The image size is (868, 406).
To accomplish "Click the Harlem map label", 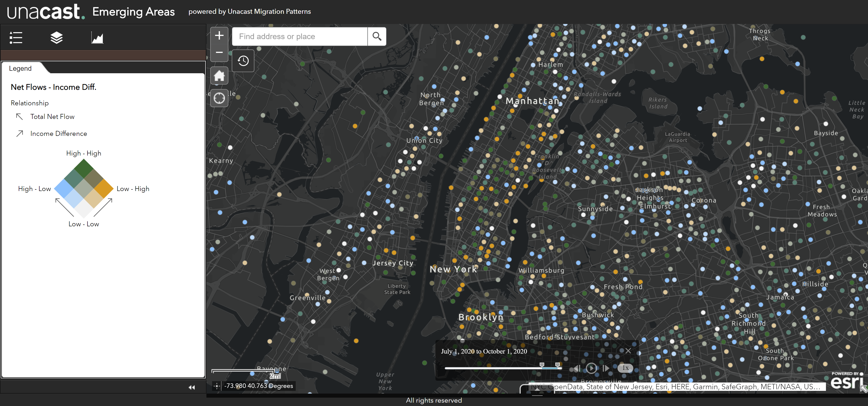I will click(x=551, y=65).
